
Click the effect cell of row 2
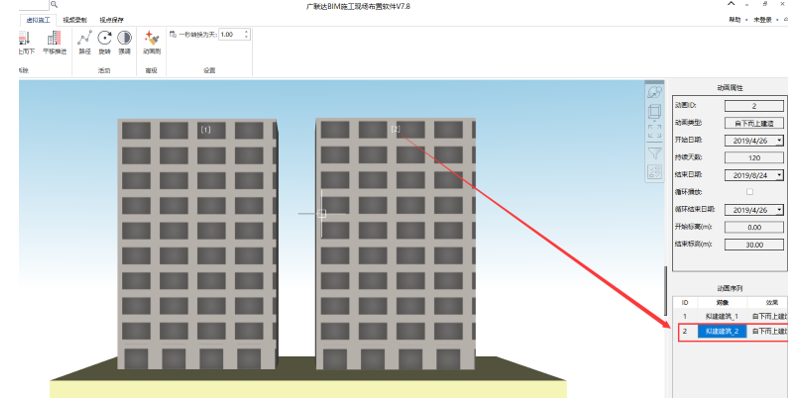point(768,331)
